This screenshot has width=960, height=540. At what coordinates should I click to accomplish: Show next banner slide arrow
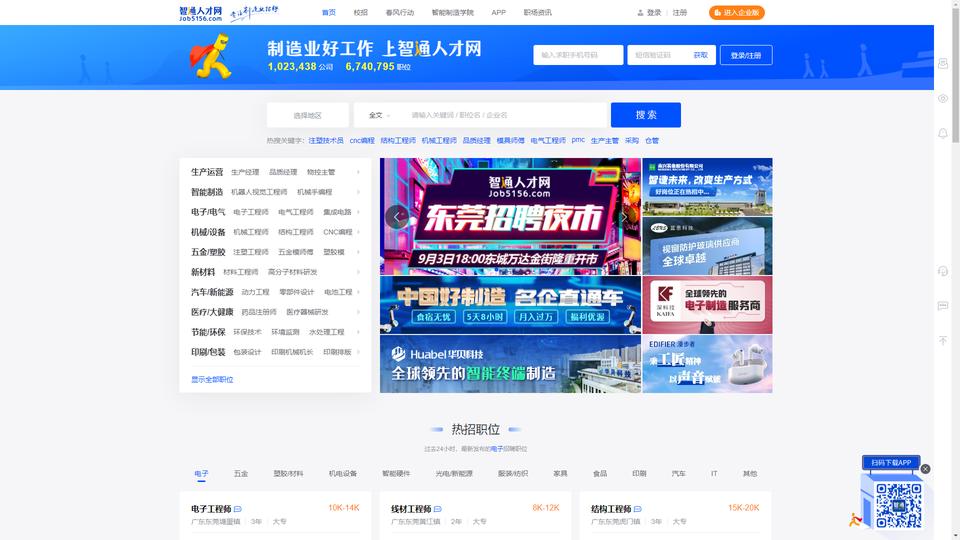pyautogui.click(x=624, y=217)
